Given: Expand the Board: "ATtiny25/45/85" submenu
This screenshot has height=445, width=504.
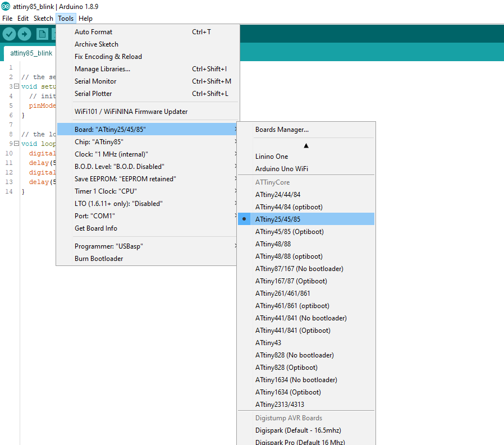Looking at the screenshot, I should (147, 129).
